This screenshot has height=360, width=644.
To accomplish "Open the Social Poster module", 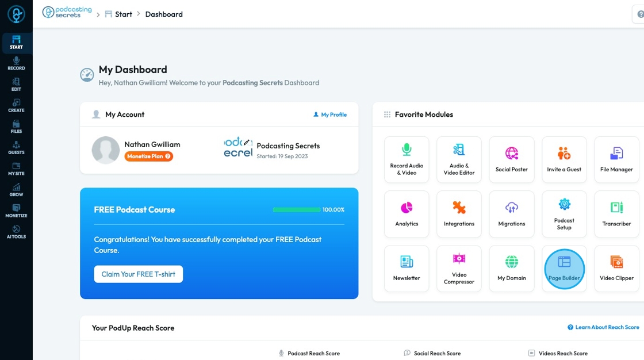I will click(511, 159).
